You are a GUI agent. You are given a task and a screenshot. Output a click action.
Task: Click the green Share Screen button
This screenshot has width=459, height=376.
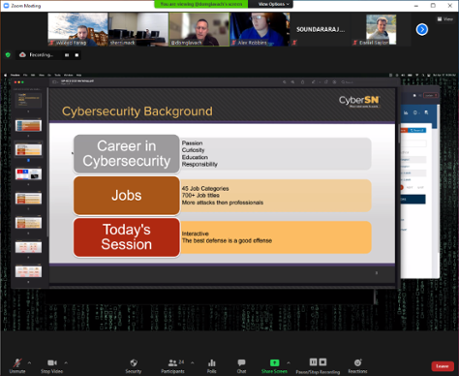[274, 366]
